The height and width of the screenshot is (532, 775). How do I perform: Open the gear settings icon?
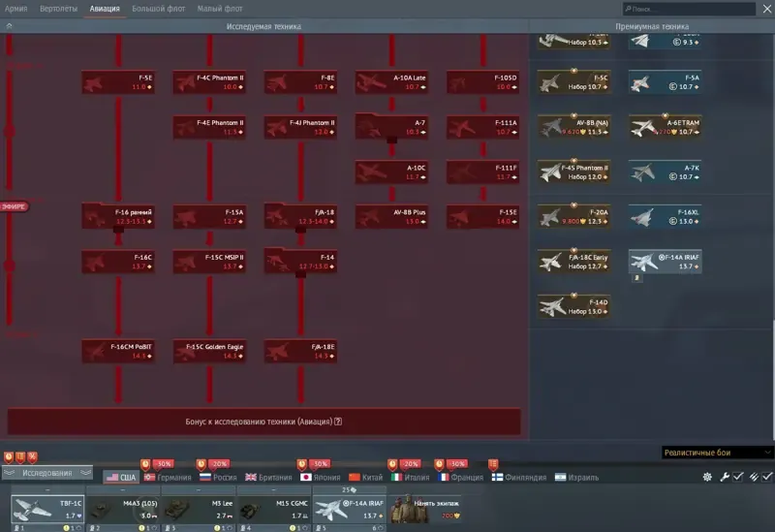pos(707,477)
